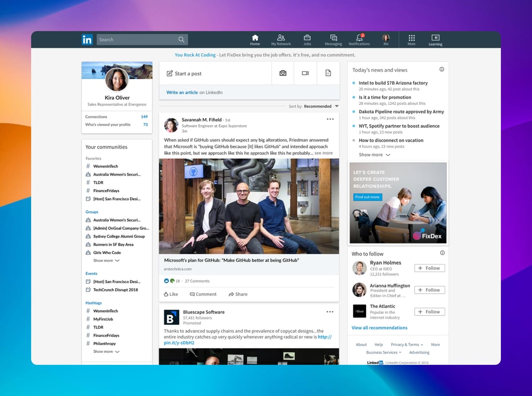Click Find out more on FixDex ad

pos(367,197)
